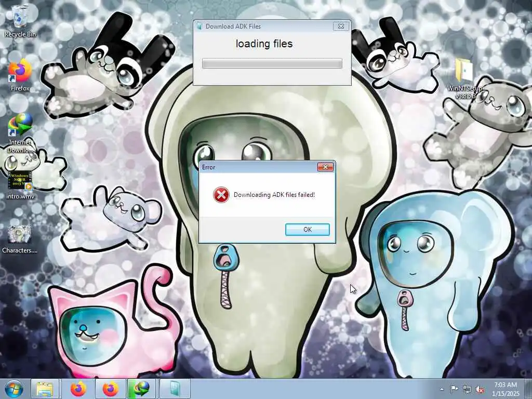Close the Error dialog with its X button
The image size is (532, 399).
(325, 167)
